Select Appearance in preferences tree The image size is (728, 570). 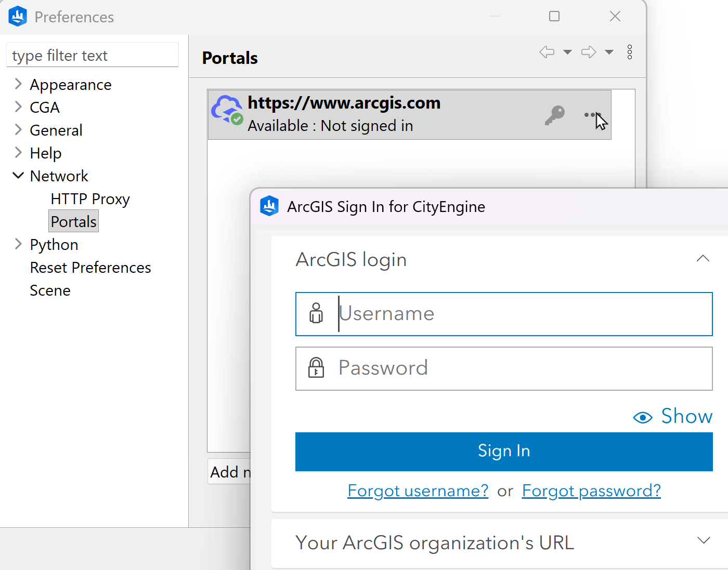click(x=71, y=85)
